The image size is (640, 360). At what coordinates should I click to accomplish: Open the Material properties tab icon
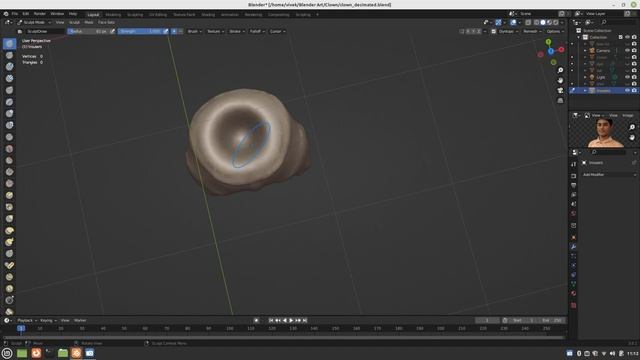573,293
